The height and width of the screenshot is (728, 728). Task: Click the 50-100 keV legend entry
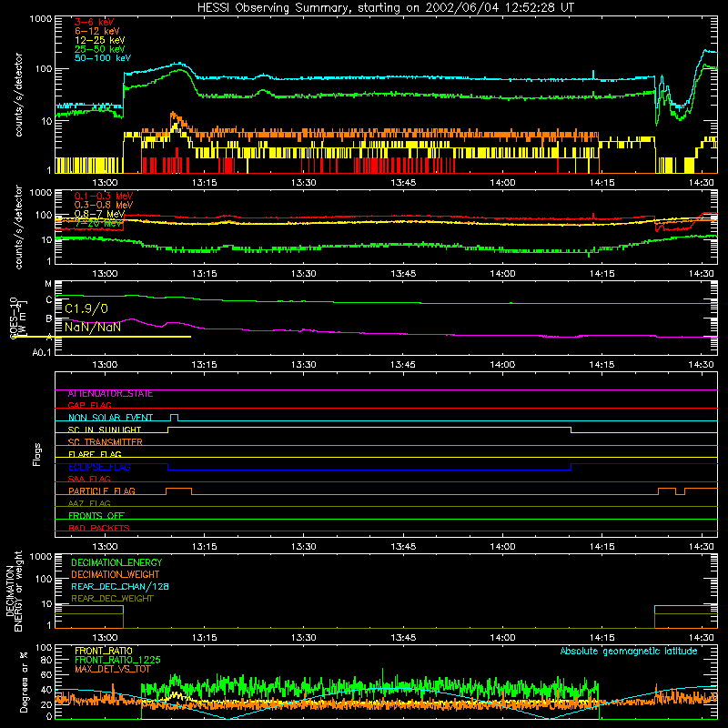click(x=103, y=58)
